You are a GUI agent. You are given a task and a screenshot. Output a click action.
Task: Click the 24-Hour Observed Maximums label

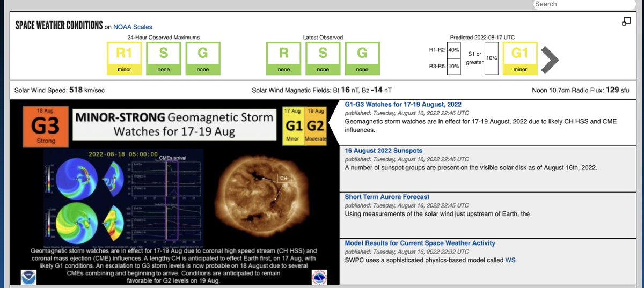click(164, 38)
